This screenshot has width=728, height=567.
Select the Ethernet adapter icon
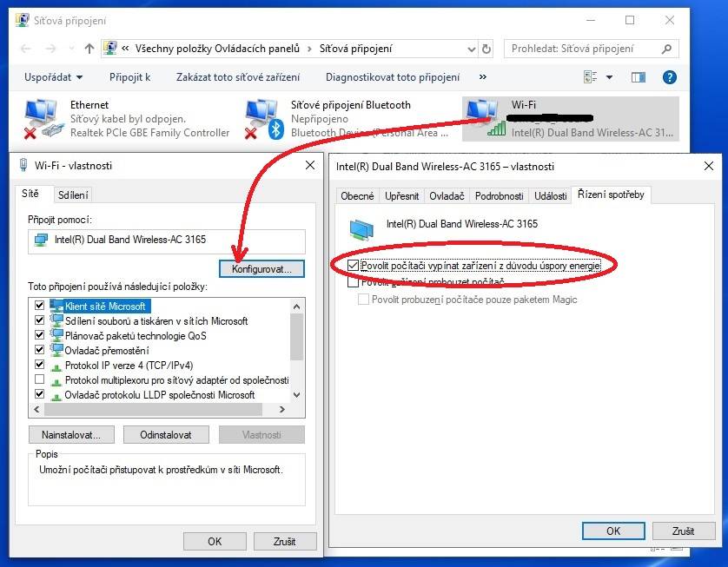43,119
